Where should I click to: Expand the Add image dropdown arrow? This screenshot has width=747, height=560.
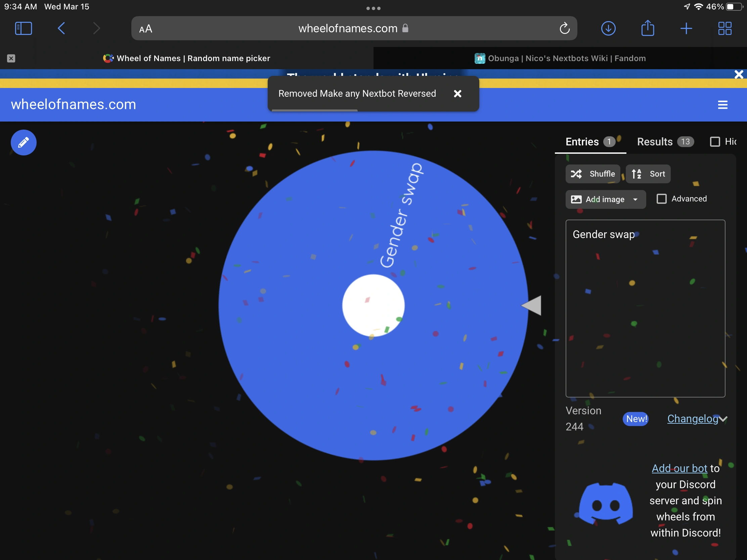click(x=635, y=199)
